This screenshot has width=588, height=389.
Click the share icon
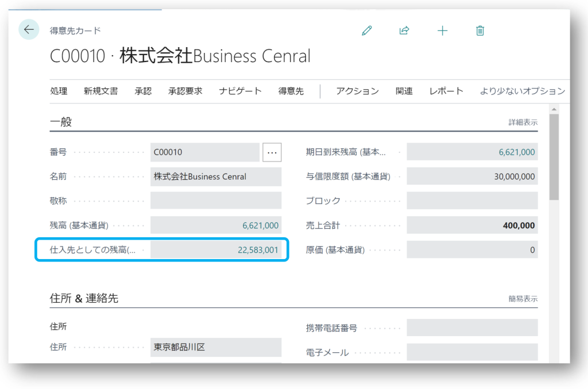point(404,30)
